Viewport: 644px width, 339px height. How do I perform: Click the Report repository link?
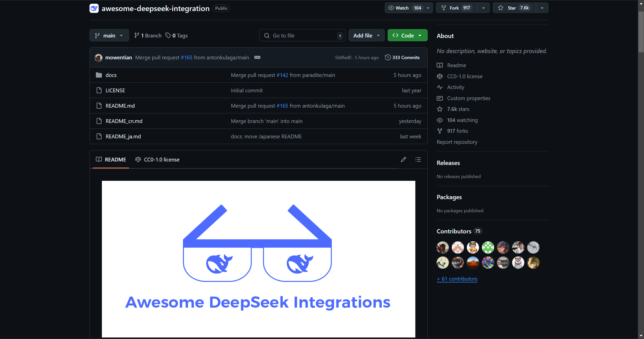click(x=457, y=142)
